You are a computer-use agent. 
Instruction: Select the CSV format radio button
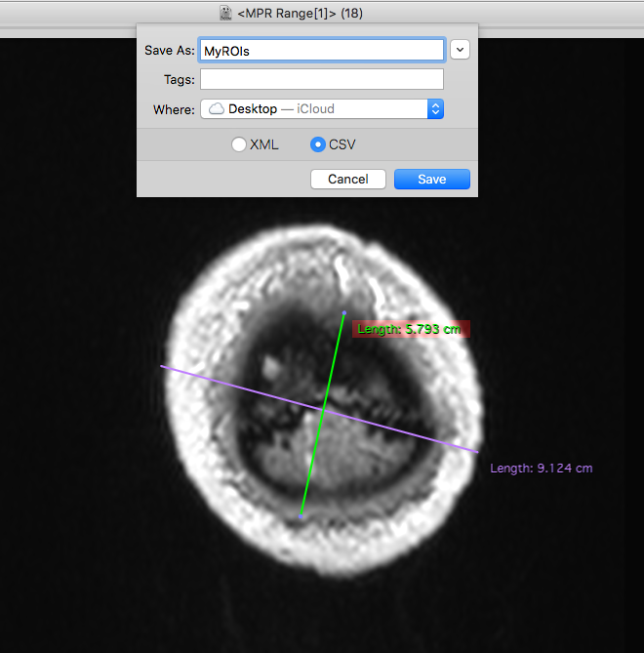coord(318,144)
